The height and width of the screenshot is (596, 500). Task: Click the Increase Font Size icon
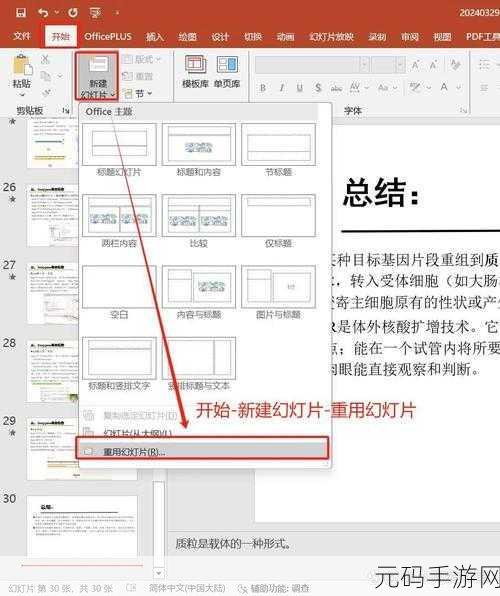tap(416, 65)
